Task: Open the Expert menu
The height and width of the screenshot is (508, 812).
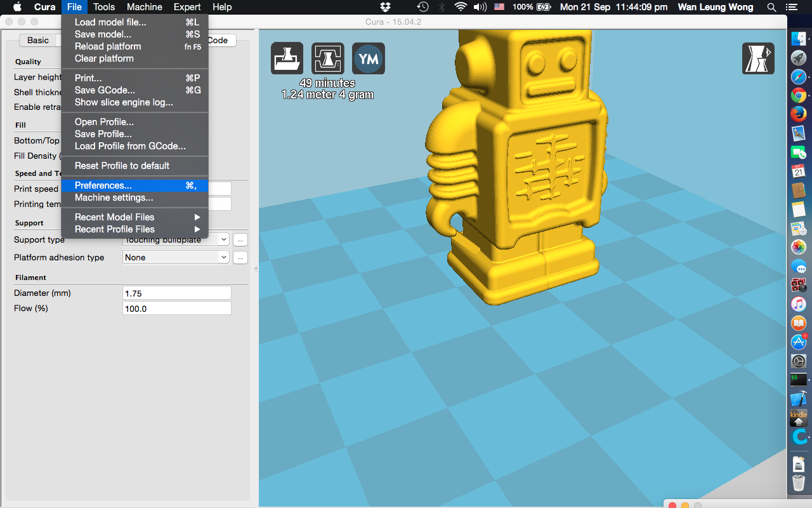Action: (x=187, y=7)
